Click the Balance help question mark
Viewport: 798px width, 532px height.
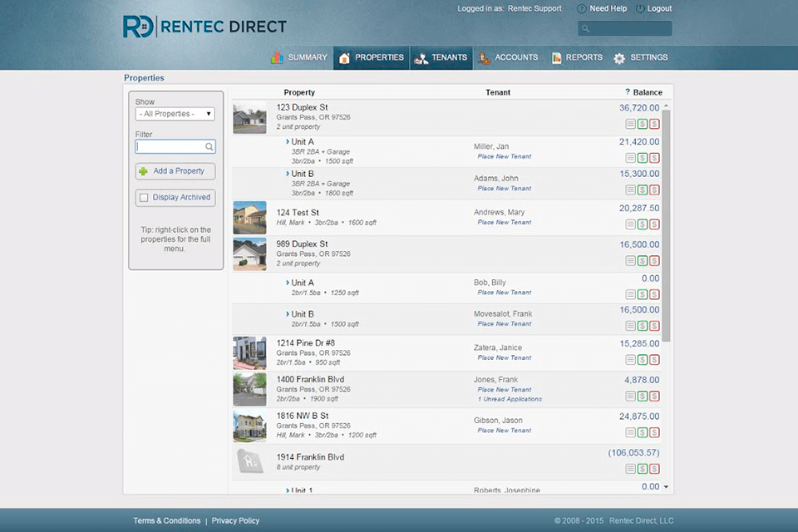pos(628,92)
